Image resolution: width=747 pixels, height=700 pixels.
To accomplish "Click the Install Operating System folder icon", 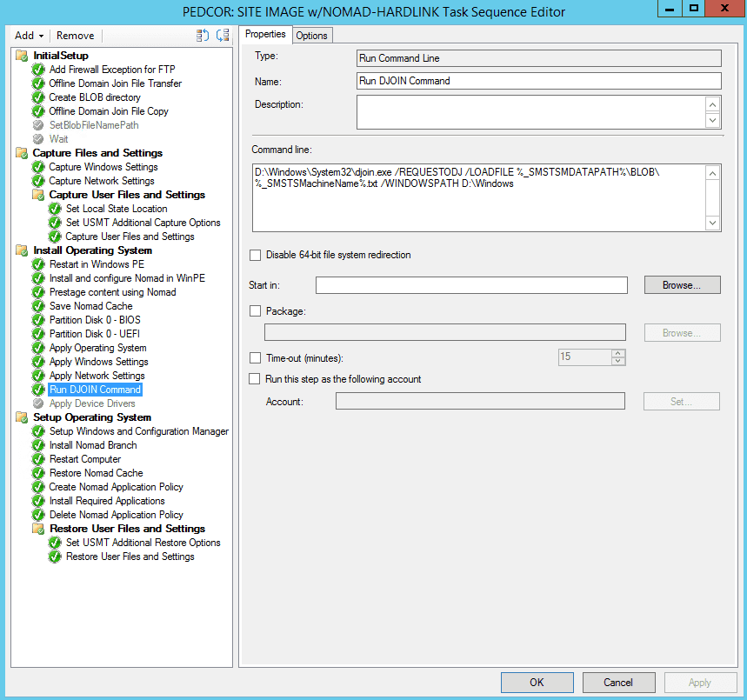I will click(22, 250).
